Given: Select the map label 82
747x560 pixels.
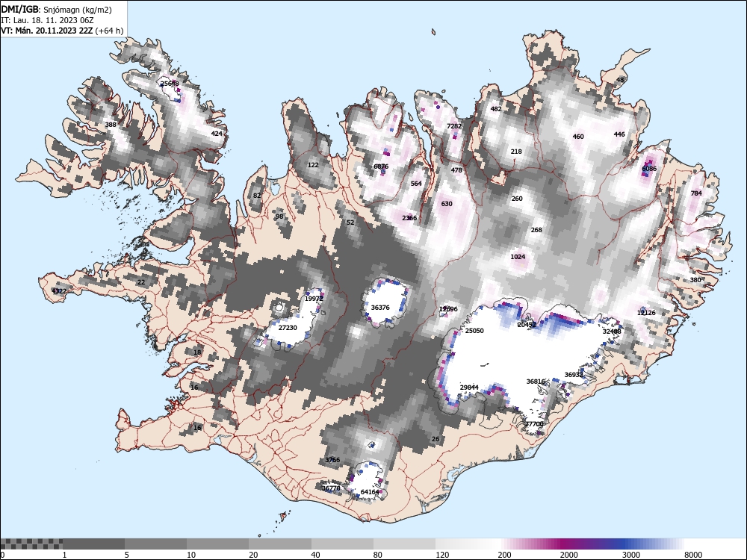Looking at the screenshot, I should 257,196.
